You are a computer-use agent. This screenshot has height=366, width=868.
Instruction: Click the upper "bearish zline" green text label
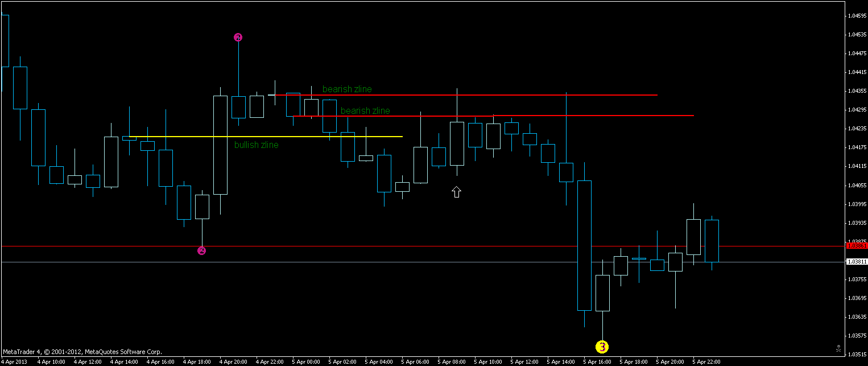click(x=347, y=89)
